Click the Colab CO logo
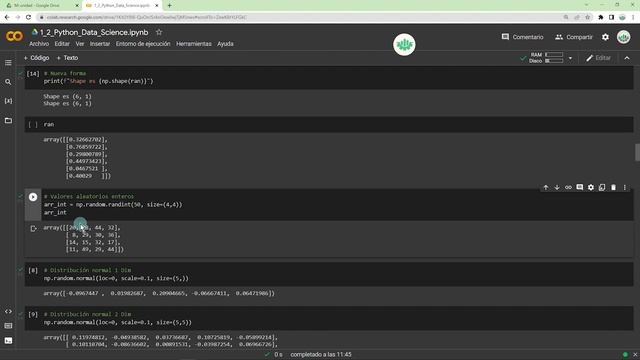 (14, 36)
